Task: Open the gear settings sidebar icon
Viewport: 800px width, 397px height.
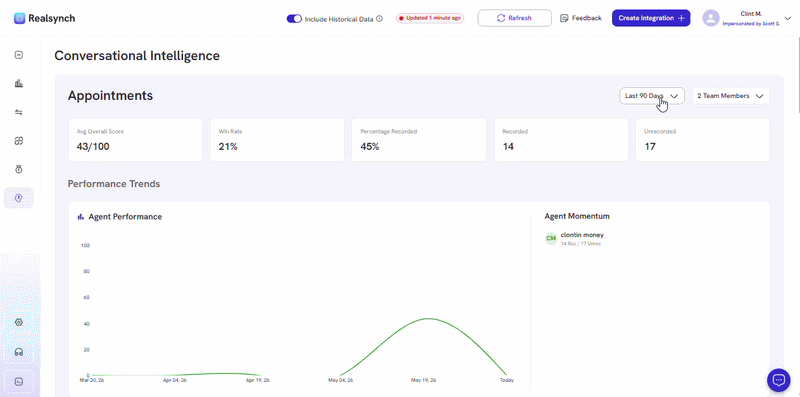Action: [19, 322]
